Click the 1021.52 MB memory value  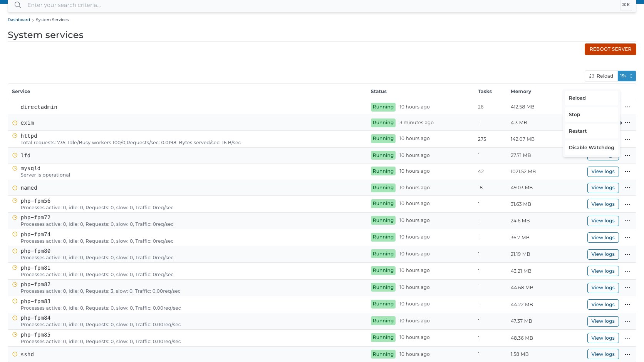pos(523,172)
